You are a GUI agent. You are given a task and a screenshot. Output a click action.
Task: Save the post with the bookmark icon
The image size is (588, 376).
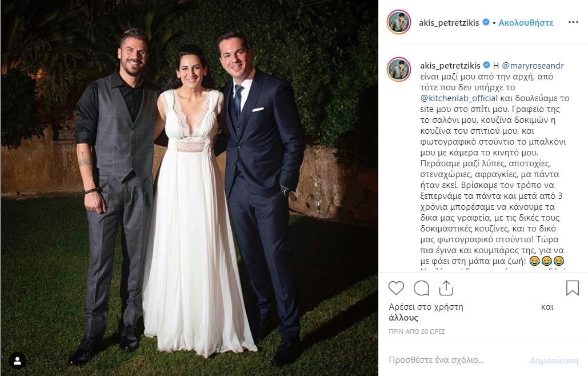pyautogui.click(x=572, y=288)
